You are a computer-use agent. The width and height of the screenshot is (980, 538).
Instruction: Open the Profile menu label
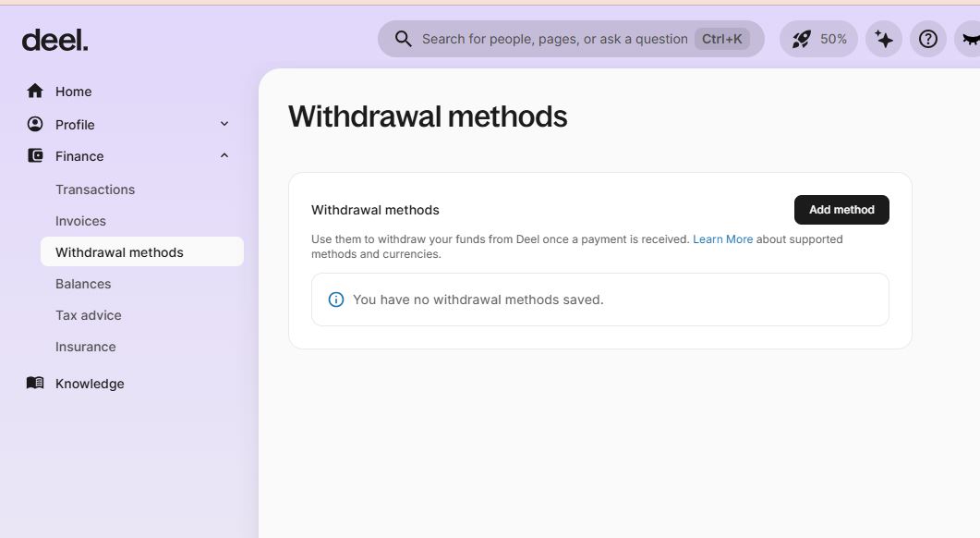pos(75,125)
